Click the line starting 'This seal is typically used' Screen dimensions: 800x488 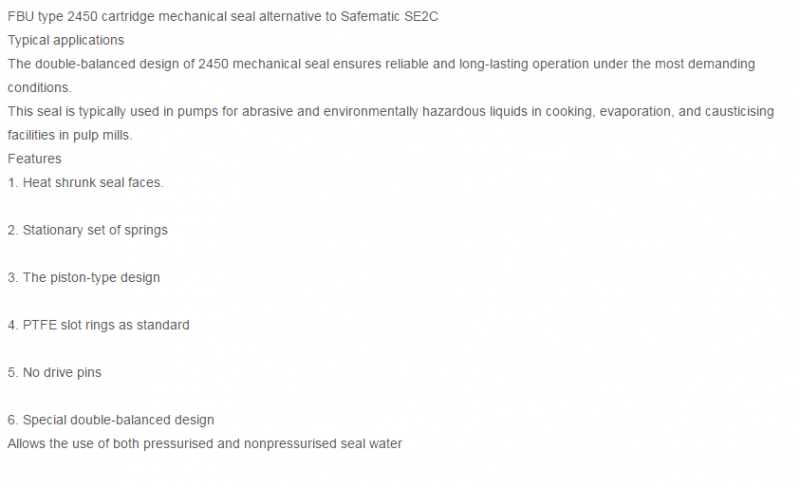tap(391, 112)
